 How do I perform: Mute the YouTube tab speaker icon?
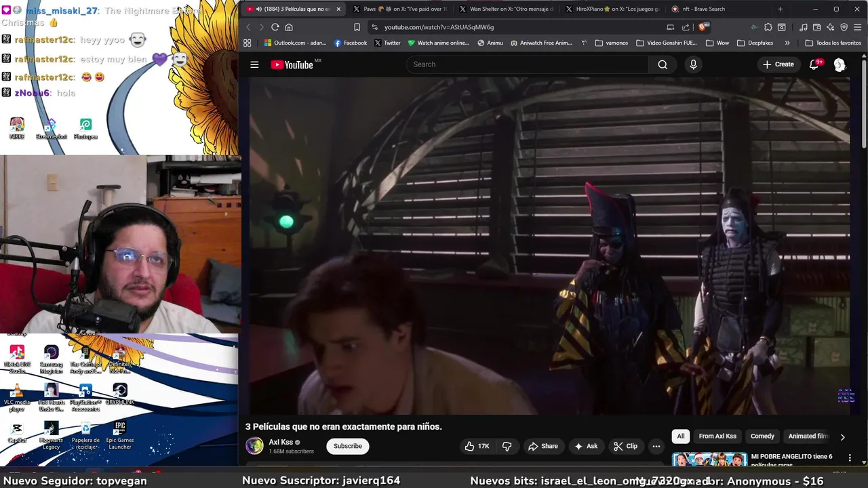pos(259,9)
